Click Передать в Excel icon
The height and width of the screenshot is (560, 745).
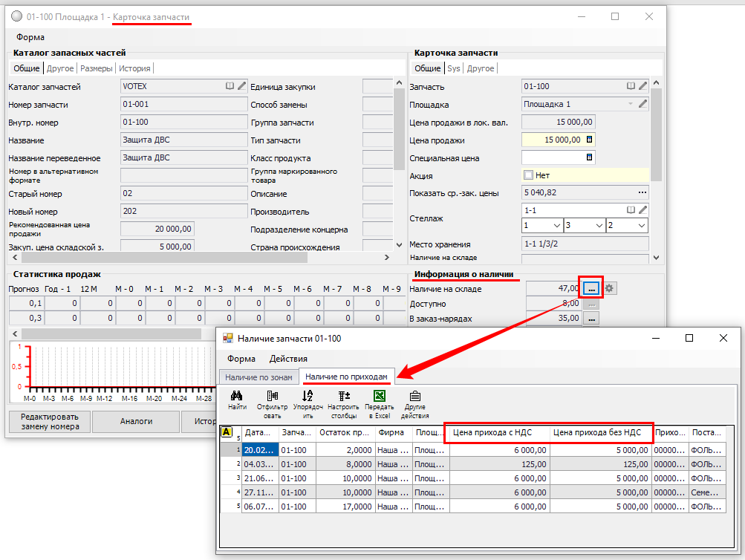click(379, 396)
